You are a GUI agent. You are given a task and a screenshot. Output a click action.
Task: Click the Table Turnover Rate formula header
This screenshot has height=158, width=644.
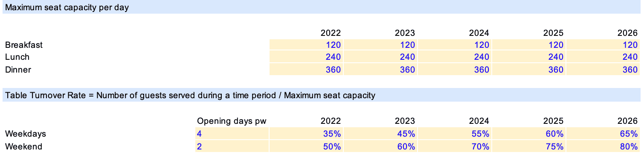point(190,96)
